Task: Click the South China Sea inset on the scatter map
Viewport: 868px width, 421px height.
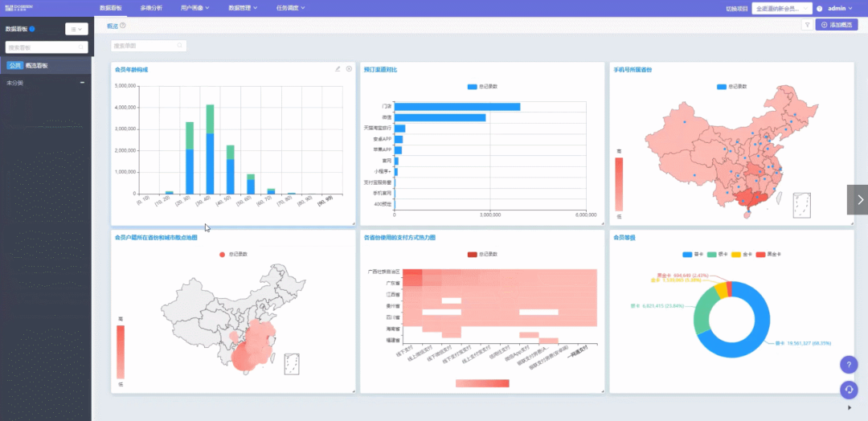Action: click(293, 365)
